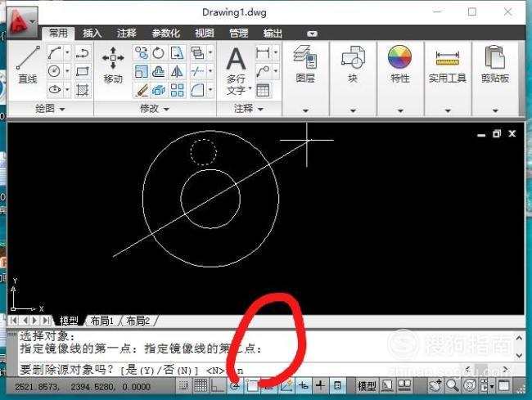Toggle Dynamic UCS in the status bar

coord(286,385)
